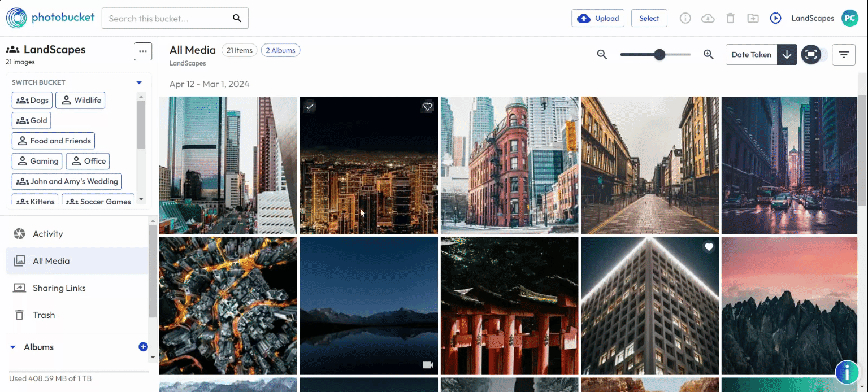Switch to the Gold bucket
Viewport: 868px width, 392px height.
point(32,120)
